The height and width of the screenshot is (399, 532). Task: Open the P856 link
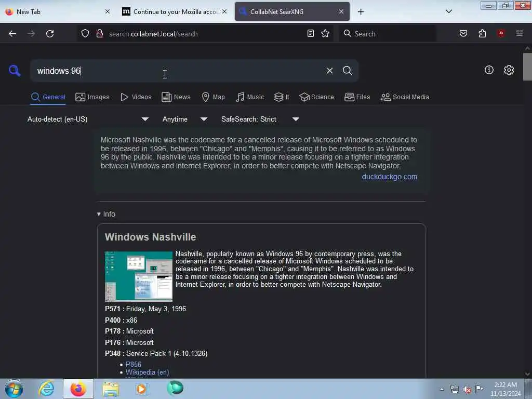(134, 364)
